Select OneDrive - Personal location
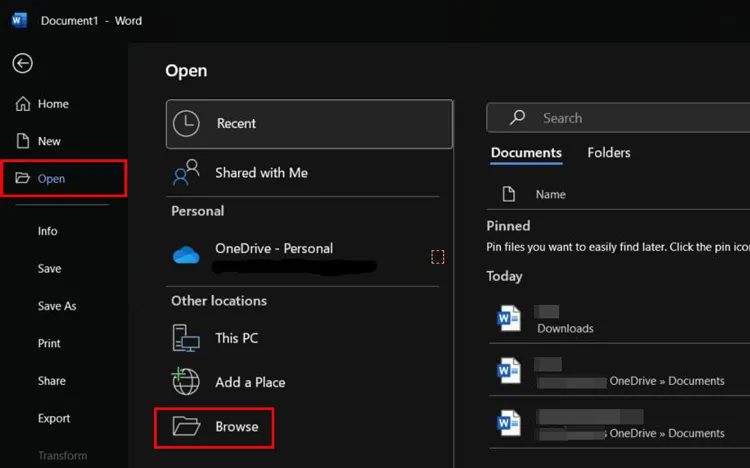The width and height of the screenshot is (750, 468). pos(302,256)
